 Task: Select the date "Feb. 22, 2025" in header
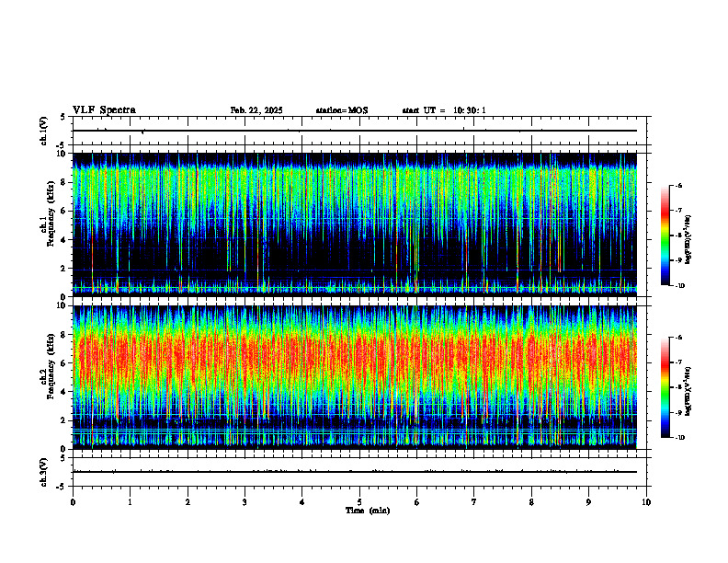tap(256, 110)
